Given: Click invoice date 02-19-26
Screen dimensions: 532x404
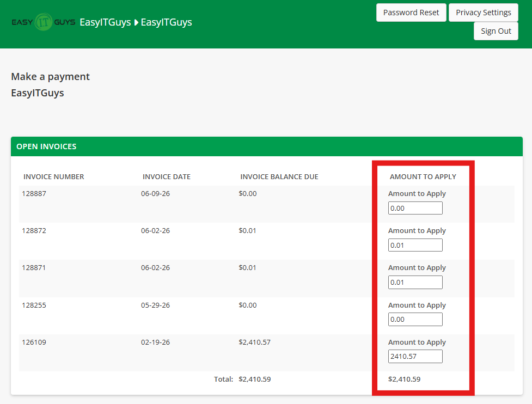Looking at the screenshot, I should [155, 342].
